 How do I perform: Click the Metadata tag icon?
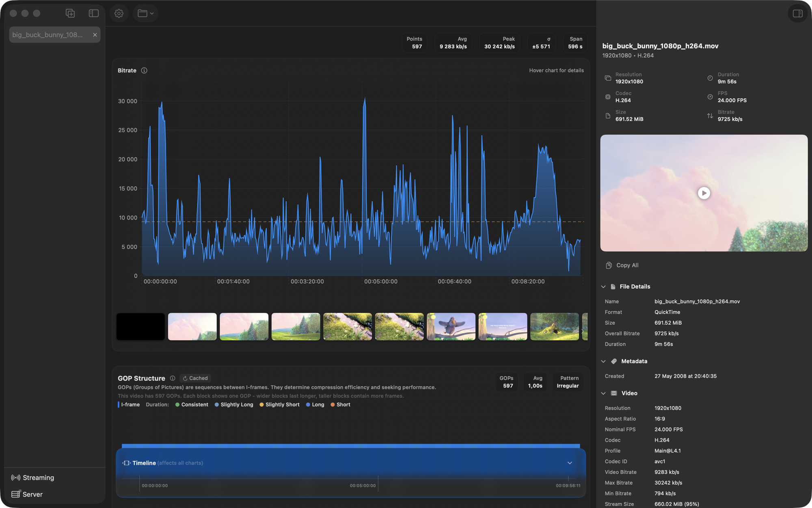(614, 361)
